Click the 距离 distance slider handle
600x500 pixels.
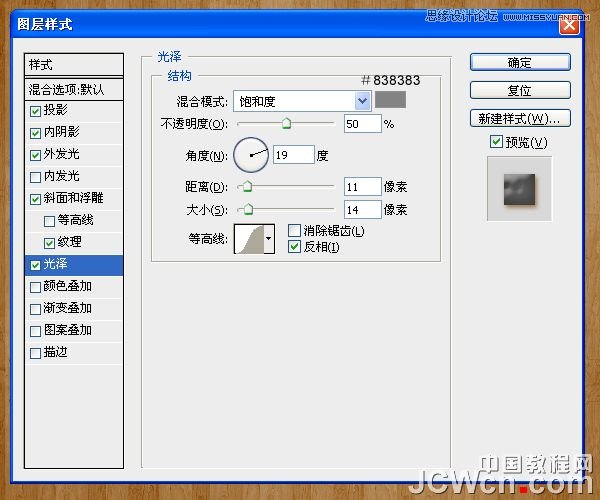click(248, 186)
